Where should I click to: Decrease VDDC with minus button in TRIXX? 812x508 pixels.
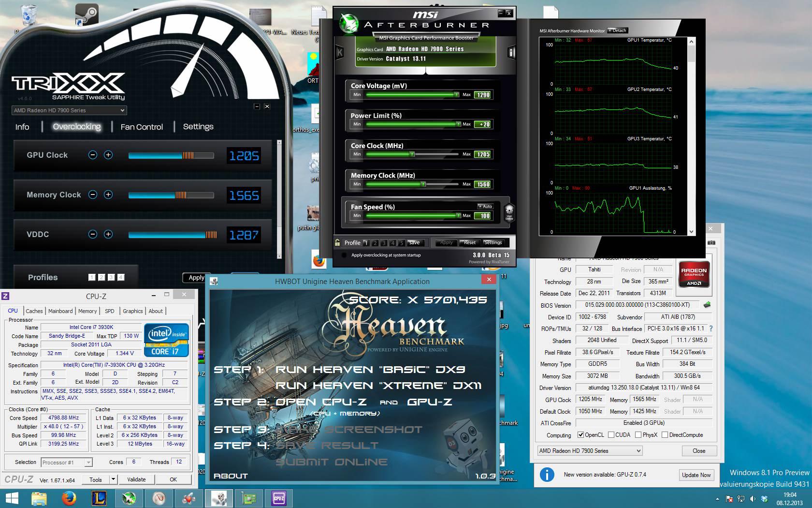point(93,234)
